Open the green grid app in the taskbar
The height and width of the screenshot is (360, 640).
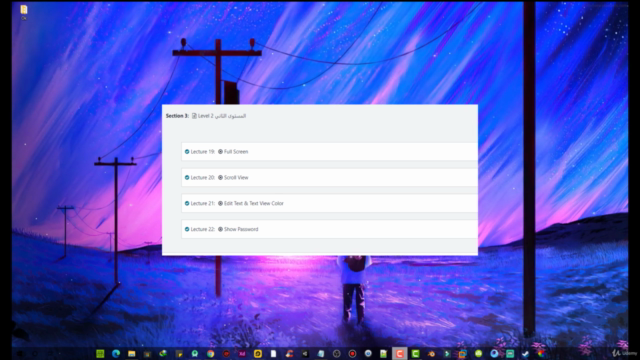tap(100, 353)
